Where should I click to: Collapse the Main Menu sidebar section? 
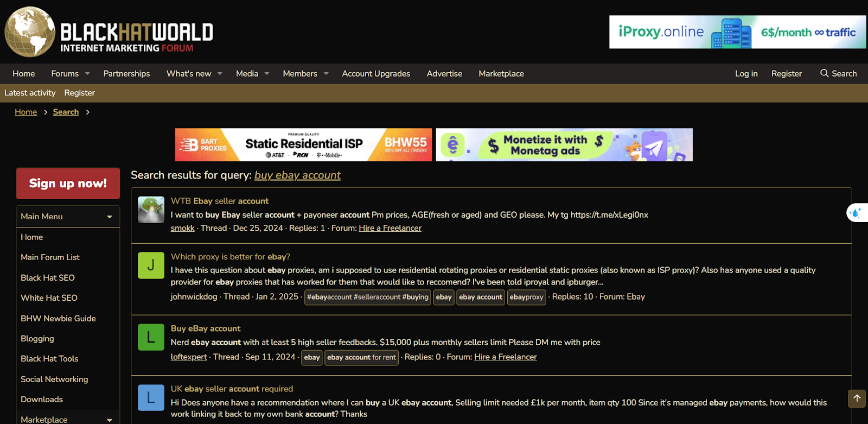[110, 217]
